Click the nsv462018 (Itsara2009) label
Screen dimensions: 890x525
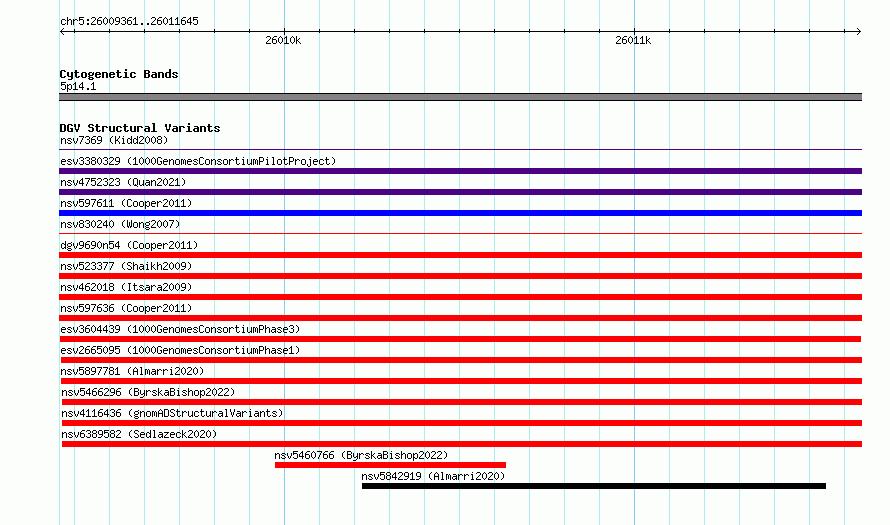[x=126, y=287]
